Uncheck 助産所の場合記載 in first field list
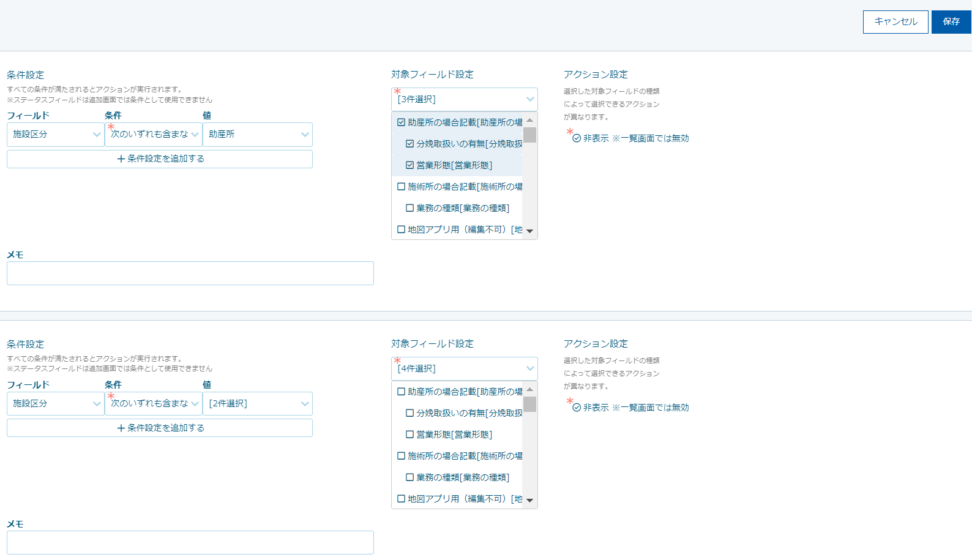This screenshot has width=972, height=560. click(x=402, y=122)
